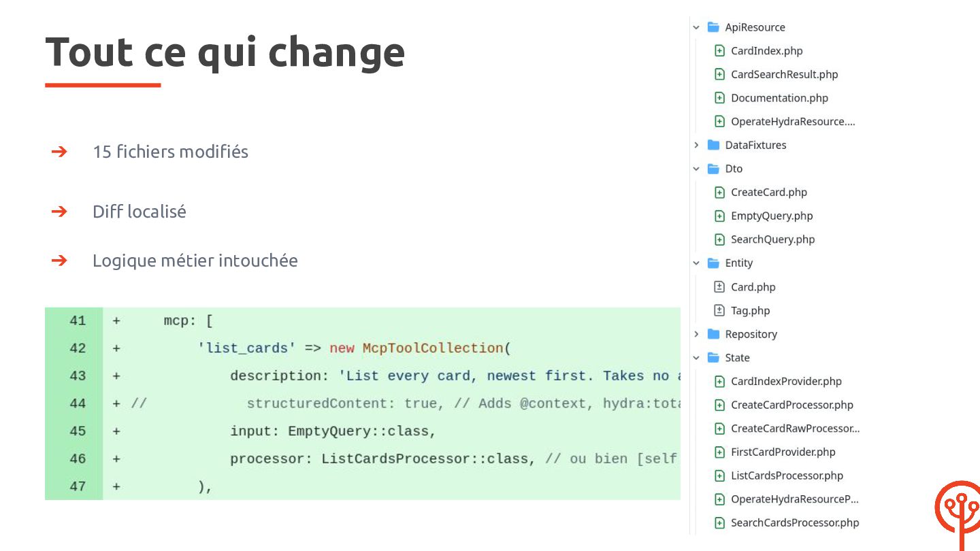Click the added-file icon beside ListCardsProcessor.php

tap(719, 475)
